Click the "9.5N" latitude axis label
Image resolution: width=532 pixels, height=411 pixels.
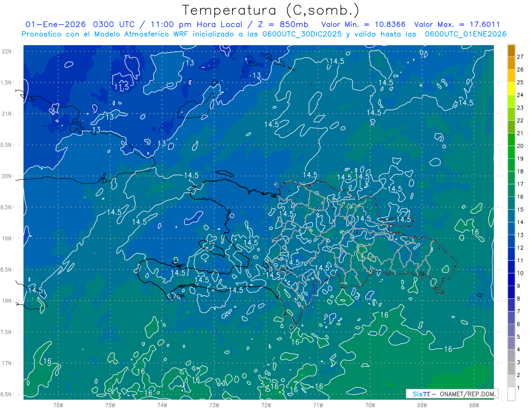click(x=6, y=207)
